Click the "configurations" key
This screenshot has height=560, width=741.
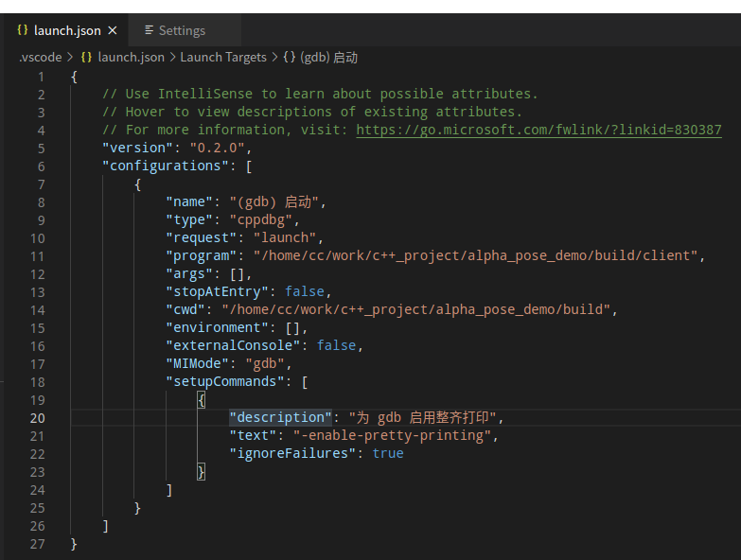tap(166, 166)
